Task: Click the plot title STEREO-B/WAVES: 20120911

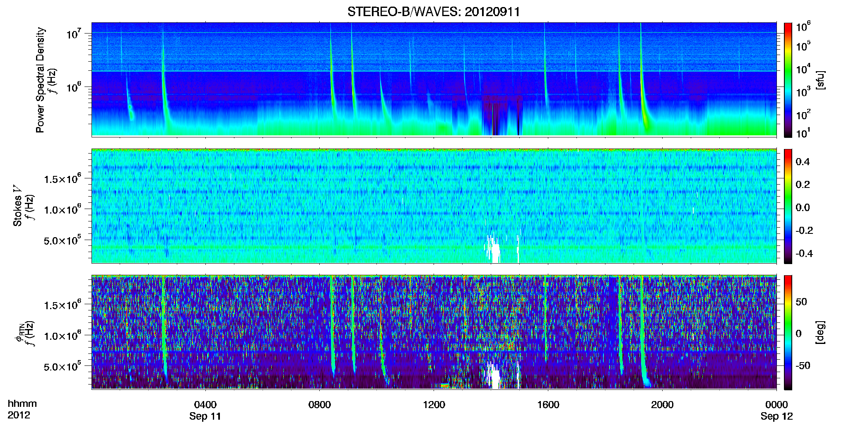Action: 434,12
